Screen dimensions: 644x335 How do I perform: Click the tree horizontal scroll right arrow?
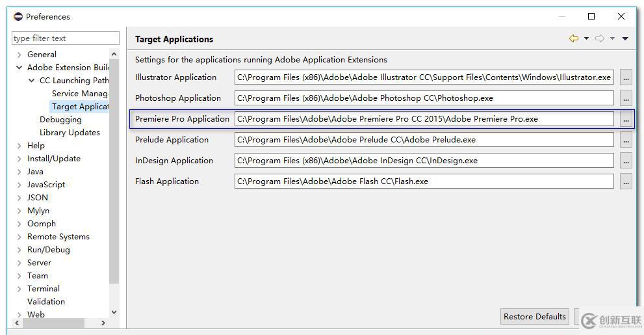103,323
